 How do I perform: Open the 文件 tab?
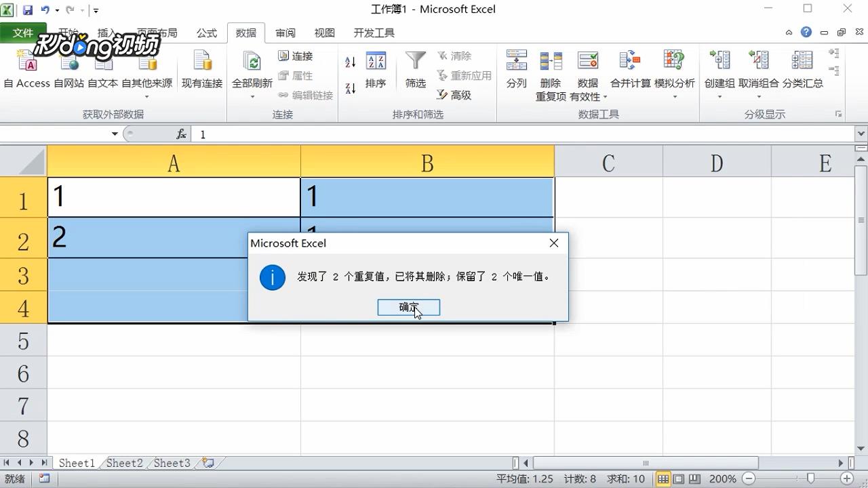point(23,33)
